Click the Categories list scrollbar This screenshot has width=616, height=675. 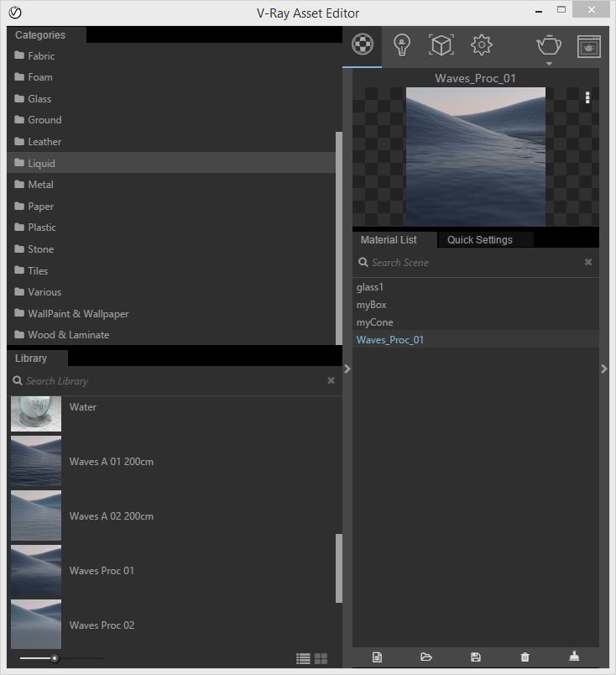339,238
